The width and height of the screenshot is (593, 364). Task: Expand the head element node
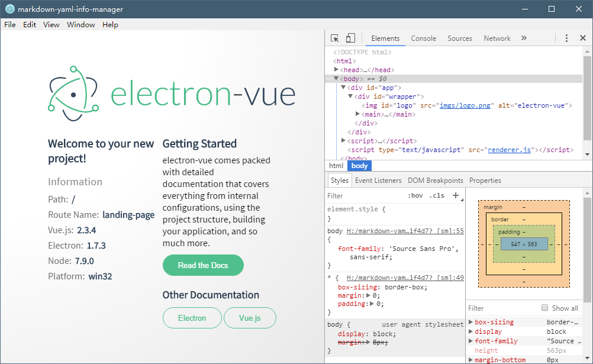pos(337,70)
